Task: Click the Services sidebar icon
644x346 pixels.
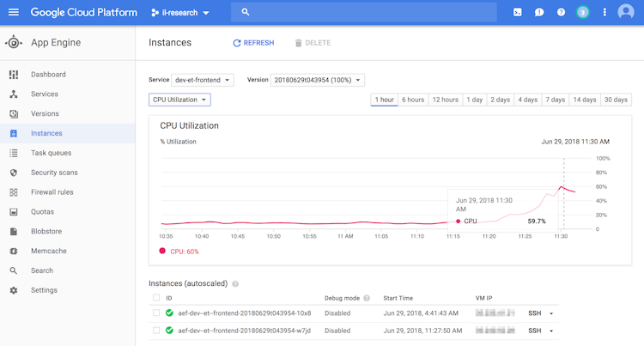Action: 14,94
